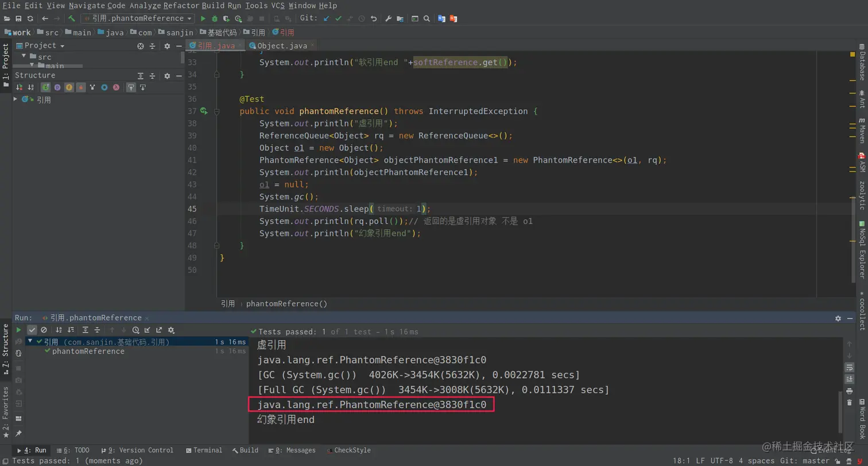This screenshot has width=868, height=466.
Task: Click the Git Commit green checkmark
Action: [x=338, y=19]
